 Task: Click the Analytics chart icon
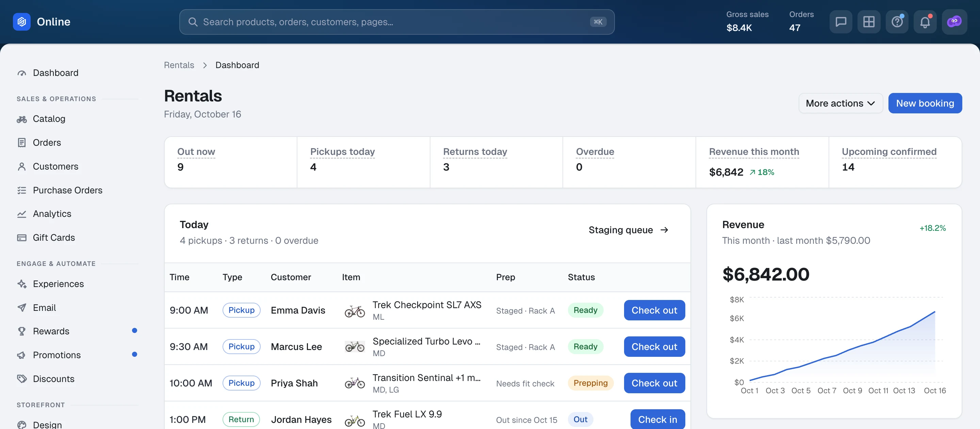[22, 214]
